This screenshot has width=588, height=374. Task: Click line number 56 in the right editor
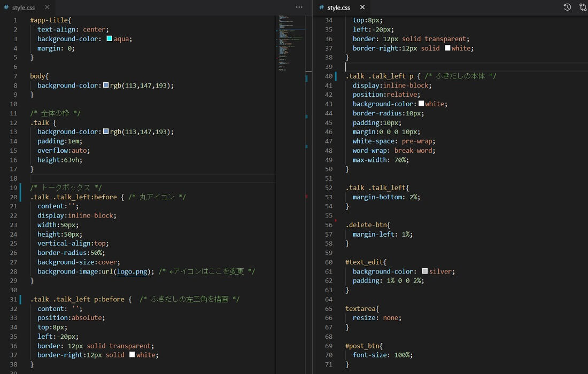click(329, 225)
